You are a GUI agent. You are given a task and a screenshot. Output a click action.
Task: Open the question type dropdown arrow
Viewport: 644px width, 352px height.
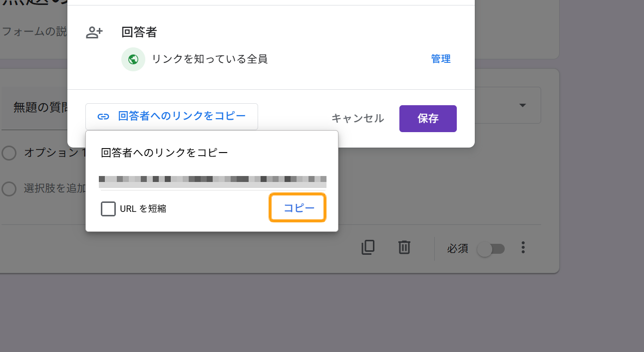coord(523,105)
